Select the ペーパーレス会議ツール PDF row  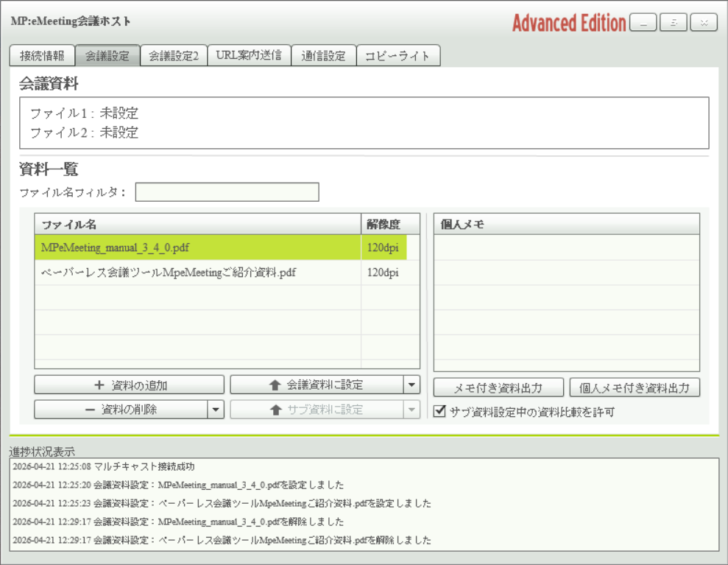(x=197, y=273)
